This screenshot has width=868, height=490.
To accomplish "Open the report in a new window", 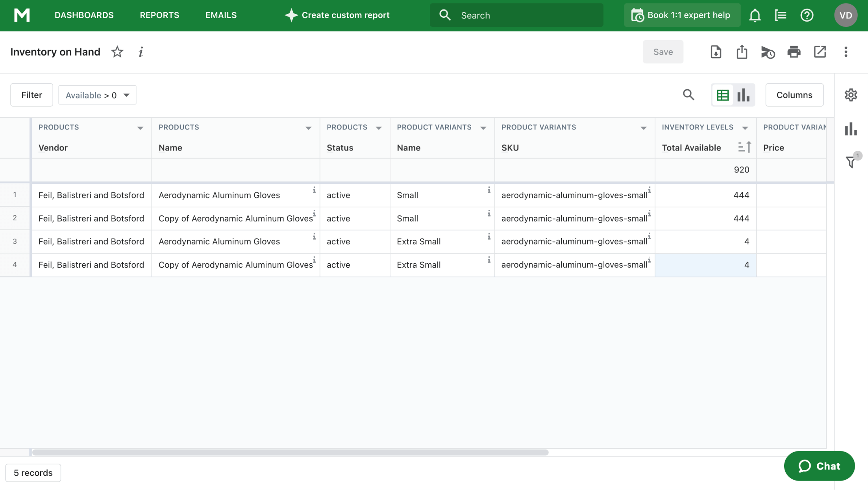I will pos(820,52).
